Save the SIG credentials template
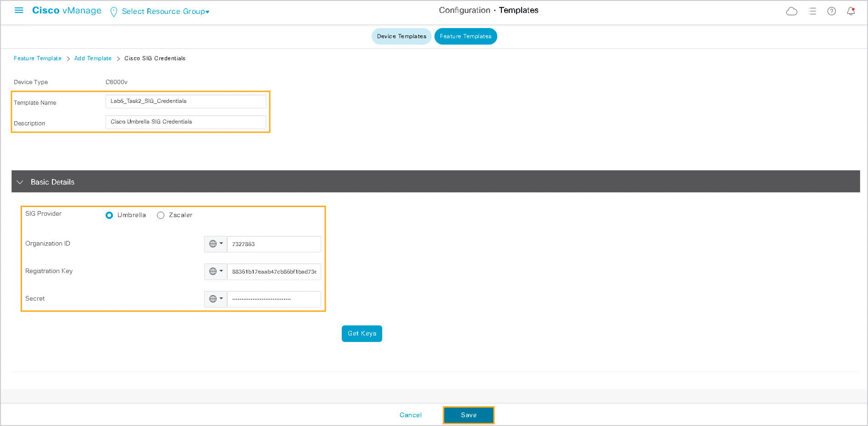This screenshot has width=868, height=426. coord(468,415)
